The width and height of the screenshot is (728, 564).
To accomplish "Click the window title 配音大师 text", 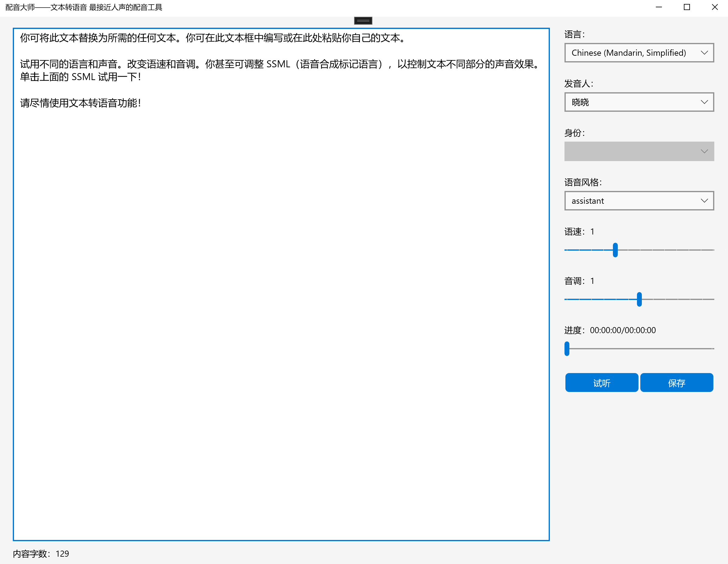I will (x=83, y=7).
